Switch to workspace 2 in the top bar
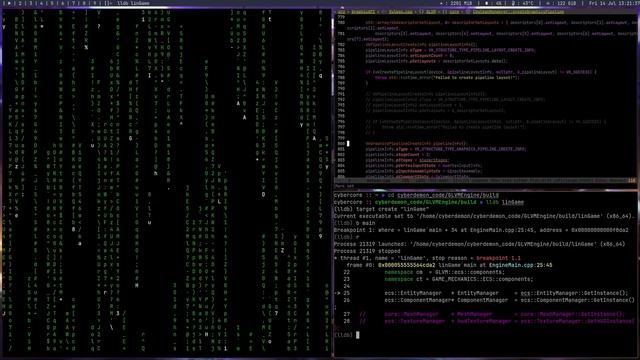The height and width of the screenshot is (360, 640). click(20, 3)
